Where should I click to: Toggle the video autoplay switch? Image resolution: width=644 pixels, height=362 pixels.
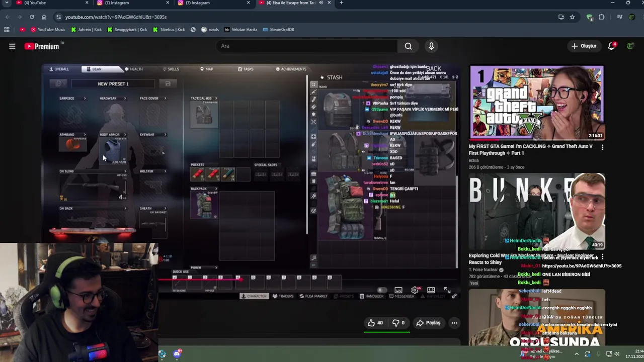point(382,290)
